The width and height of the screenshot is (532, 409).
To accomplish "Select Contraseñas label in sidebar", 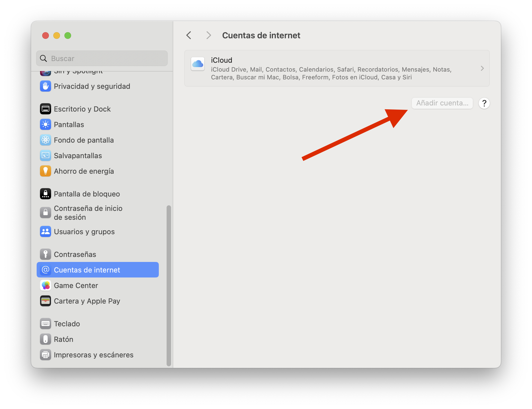I will click(75, 254).
